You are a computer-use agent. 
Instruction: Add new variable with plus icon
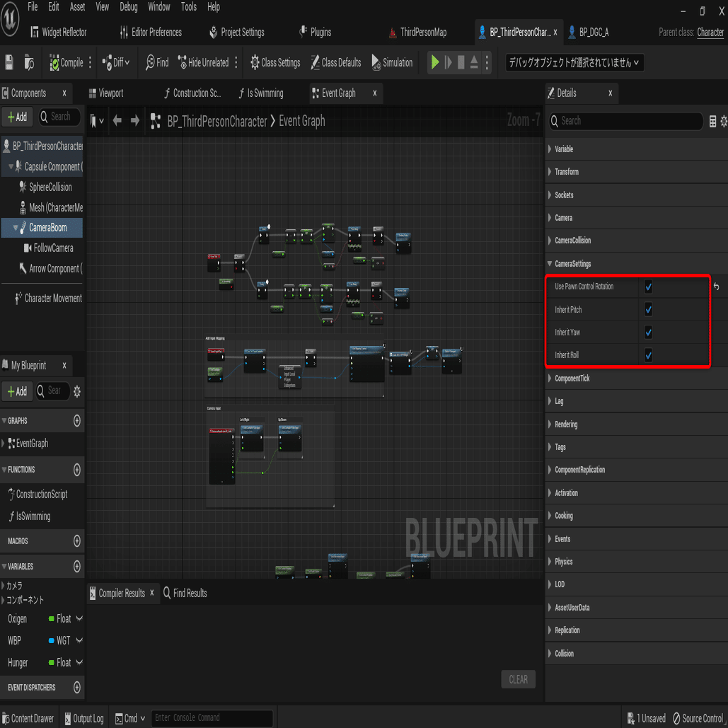77,567
